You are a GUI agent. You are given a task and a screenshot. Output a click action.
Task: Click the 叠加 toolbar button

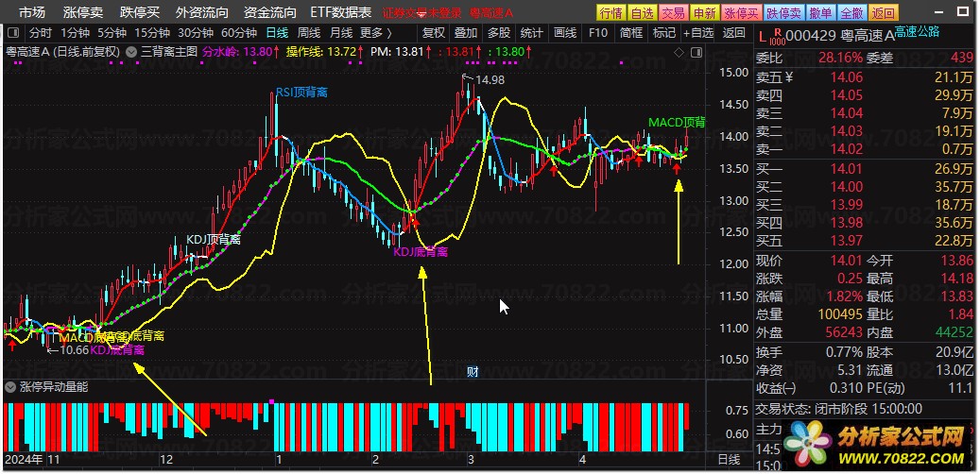click(x=466, y=33)
